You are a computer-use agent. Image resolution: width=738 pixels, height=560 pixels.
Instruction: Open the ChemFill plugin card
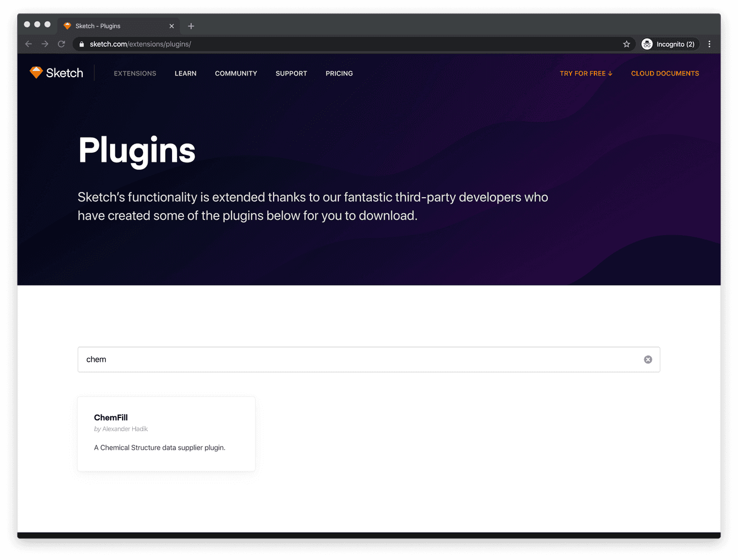click(x=166, y=433)
